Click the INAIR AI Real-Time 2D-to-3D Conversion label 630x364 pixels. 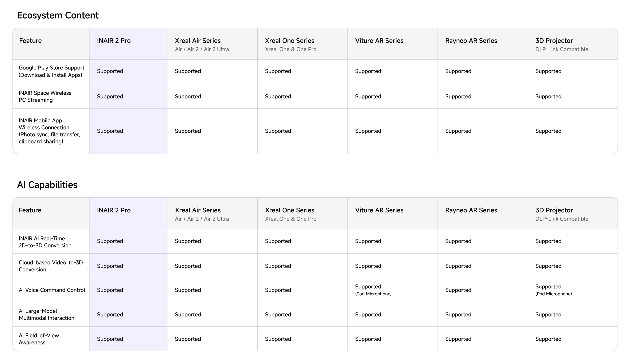click(45, 242)
